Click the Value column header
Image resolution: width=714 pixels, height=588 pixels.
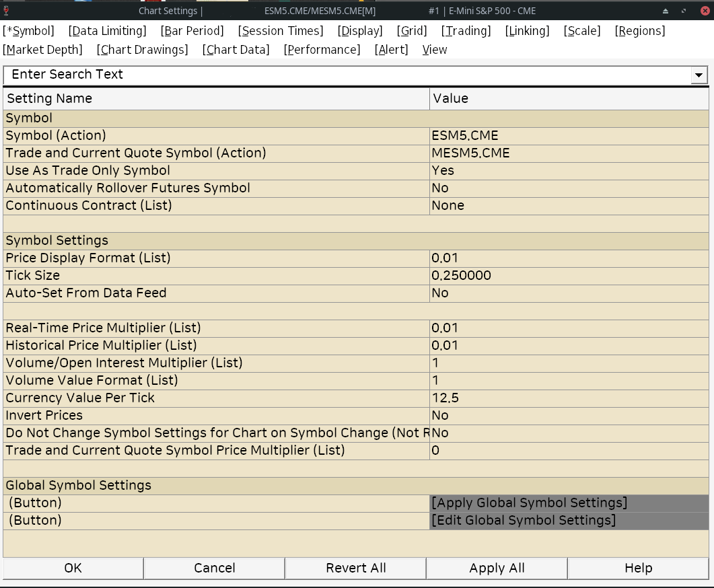[x=569, y=99]
